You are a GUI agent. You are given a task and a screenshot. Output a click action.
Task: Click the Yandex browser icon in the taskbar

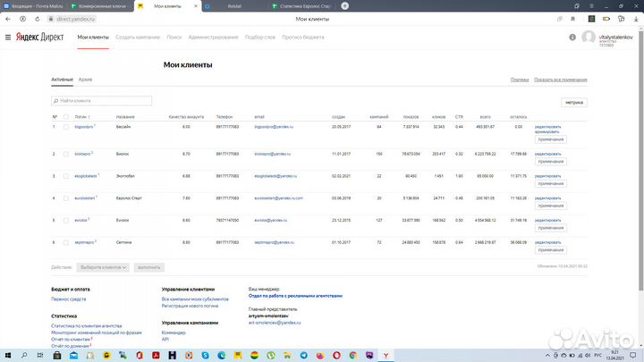coord(385,355)
